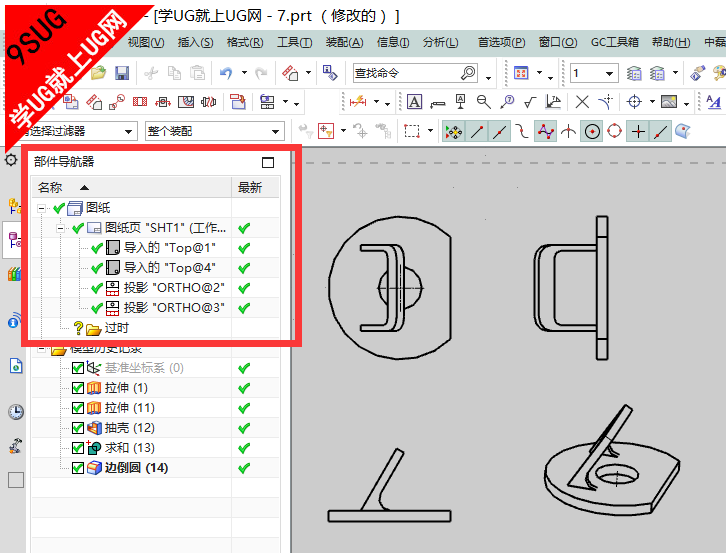
Task: Uncheck the 拉伸 (1) feature checkbox
Action: 78,388
